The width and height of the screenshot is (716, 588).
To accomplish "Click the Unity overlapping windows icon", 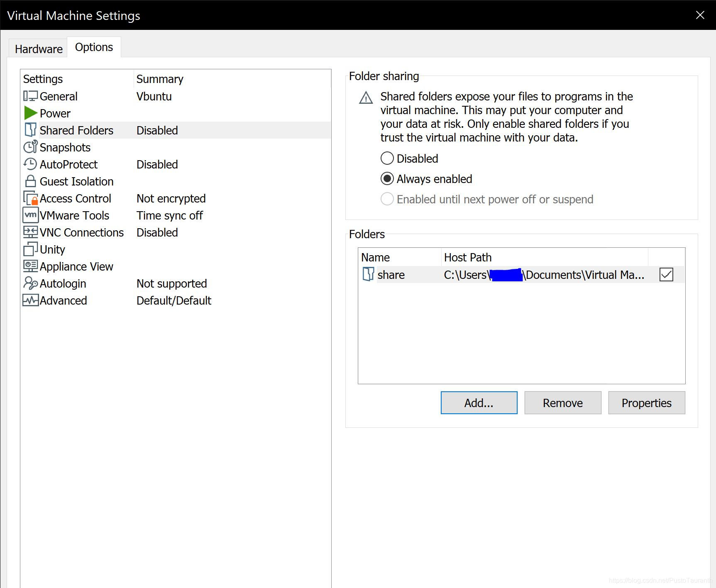I will 30,249.
